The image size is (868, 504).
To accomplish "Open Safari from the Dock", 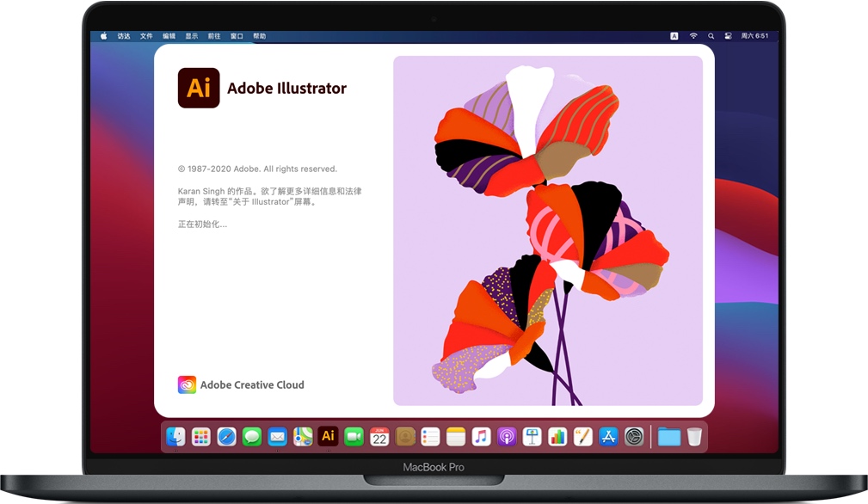I will (x=226, y=436).
